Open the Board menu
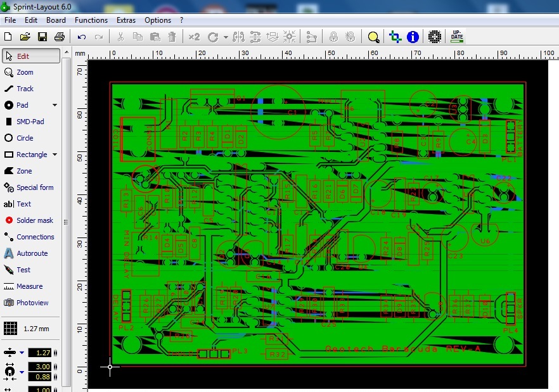This screenshot has width=559, height=392. pos(56,20)
